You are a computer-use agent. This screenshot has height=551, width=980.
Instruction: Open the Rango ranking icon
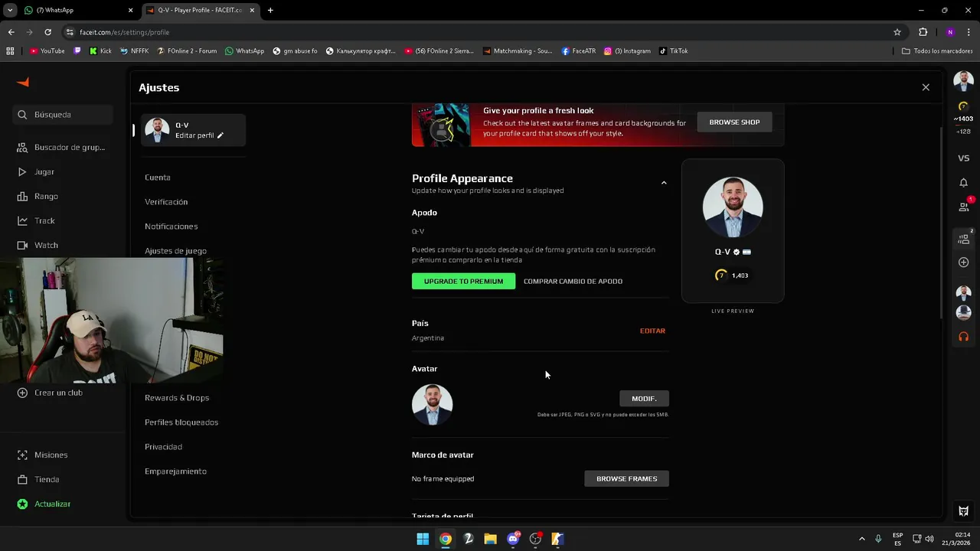22,197
